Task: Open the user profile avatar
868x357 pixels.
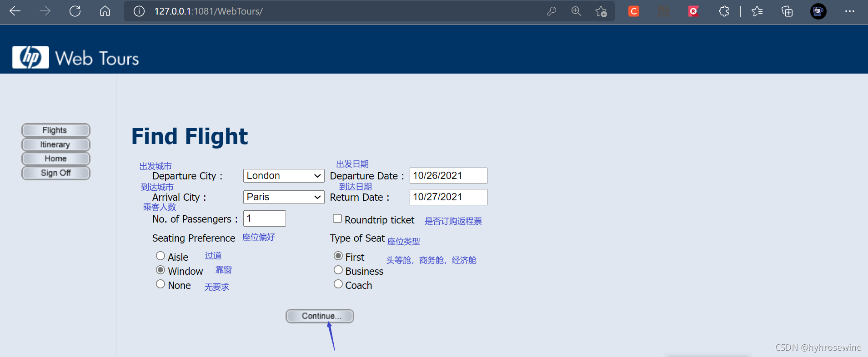Action: click(818, 11)
